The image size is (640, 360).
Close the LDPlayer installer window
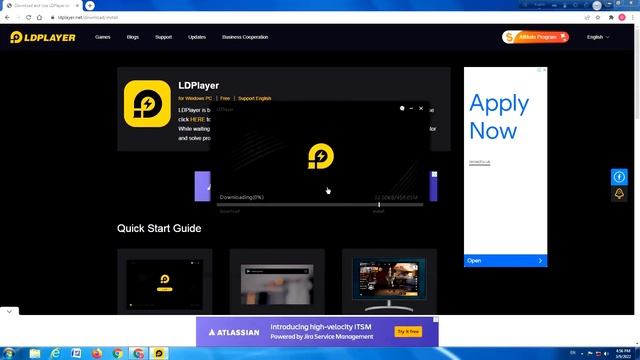click(x=421, y=109)
